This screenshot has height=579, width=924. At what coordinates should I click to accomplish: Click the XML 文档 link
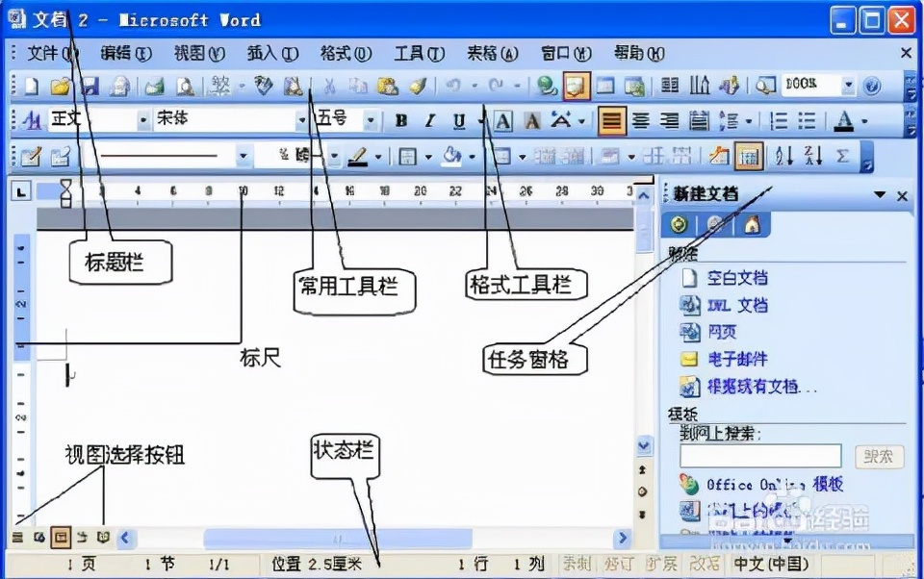click(x=737, y=305)
